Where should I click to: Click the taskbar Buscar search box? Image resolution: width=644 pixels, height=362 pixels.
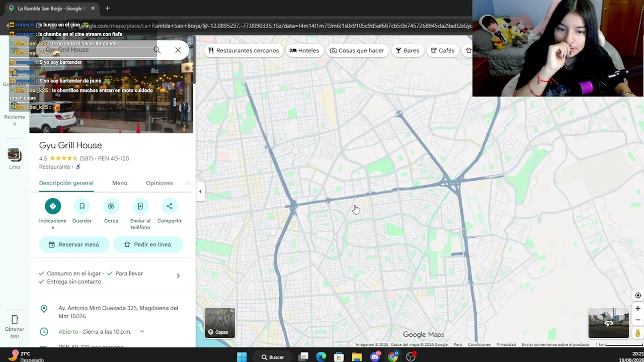(x=273, y=357)
